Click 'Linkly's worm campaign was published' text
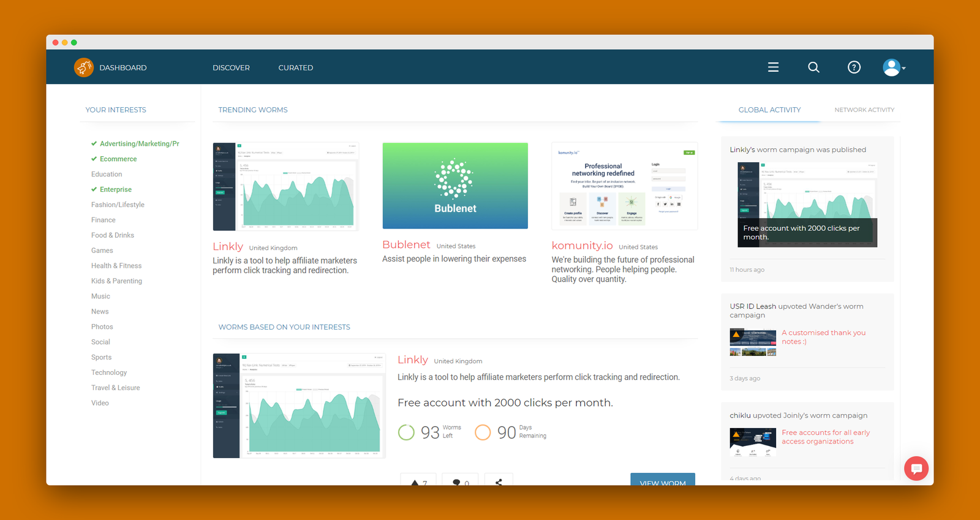The width and height of the screenshot is (980, 520). click(797, 150)
